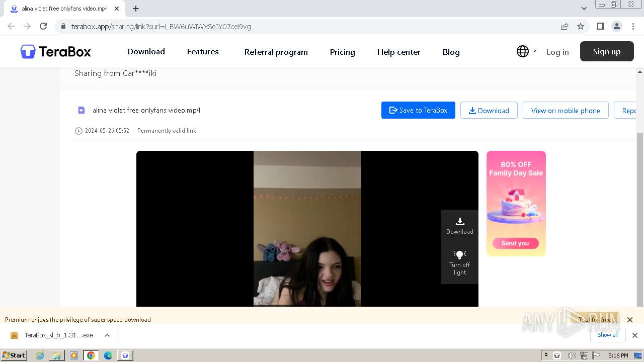Close the alina violet browser tab
Image resolution: width=644 pixels, height=362 pixels.
116,9
